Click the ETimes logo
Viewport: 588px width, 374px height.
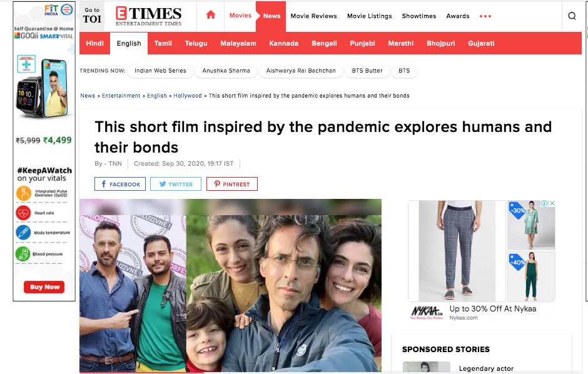(x=148, y=16)
